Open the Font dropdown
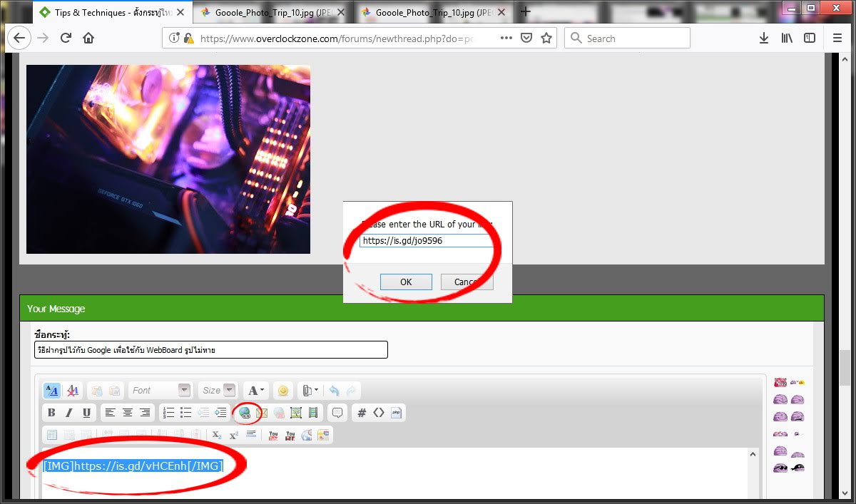856x504 pixels. tap(160, 391)
